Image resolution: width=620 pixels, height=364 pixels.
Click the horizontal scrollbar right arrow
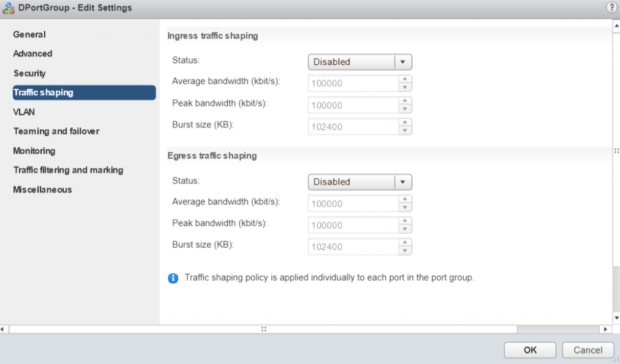click(x=607, y=329)
